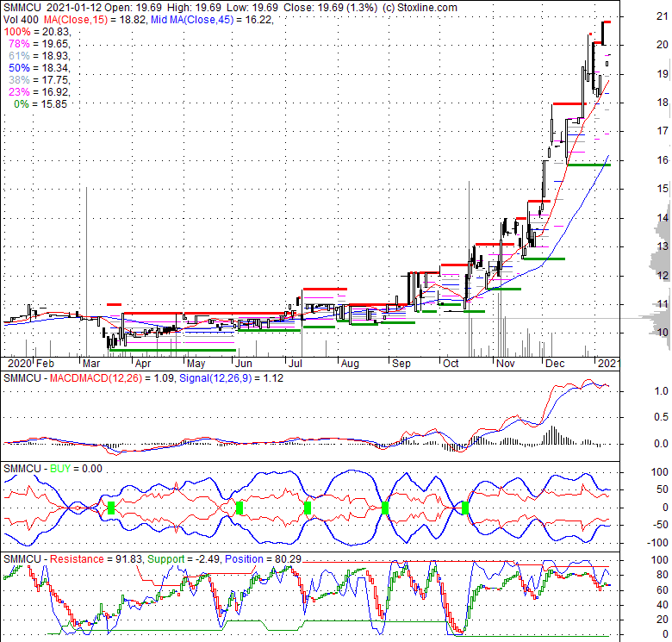The image size is (672, 642).
Task: Click the 78% = 19.65 Fibonacci level
Action: (40, 44)
